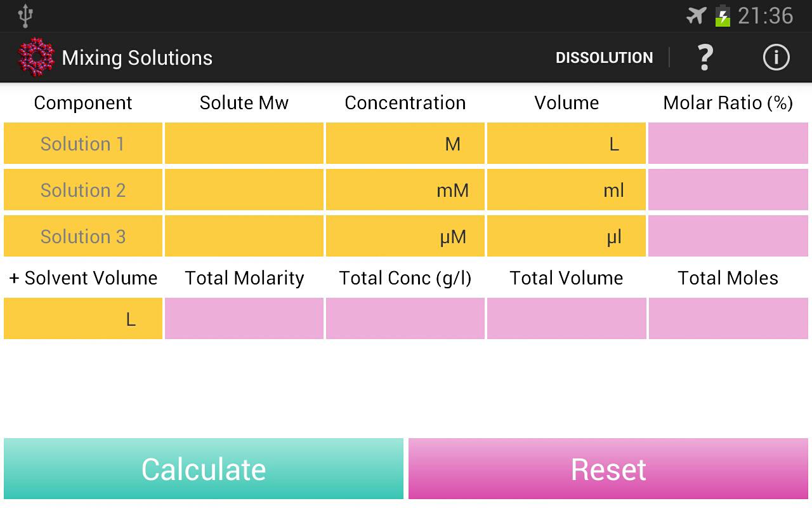Image resolution: width=812 pixels, height=508 pixels.
Task: Tap the Solution 2 name field
Action: click(x=83, y=190)
